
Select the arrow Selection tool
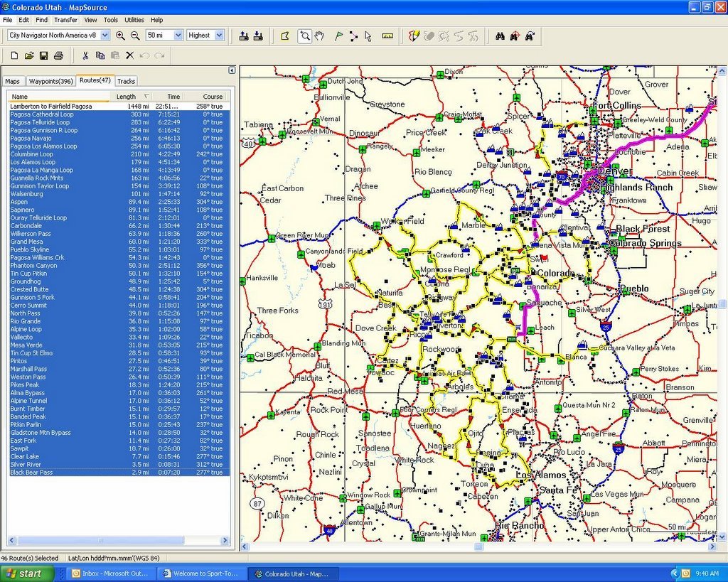coord(368,36)
